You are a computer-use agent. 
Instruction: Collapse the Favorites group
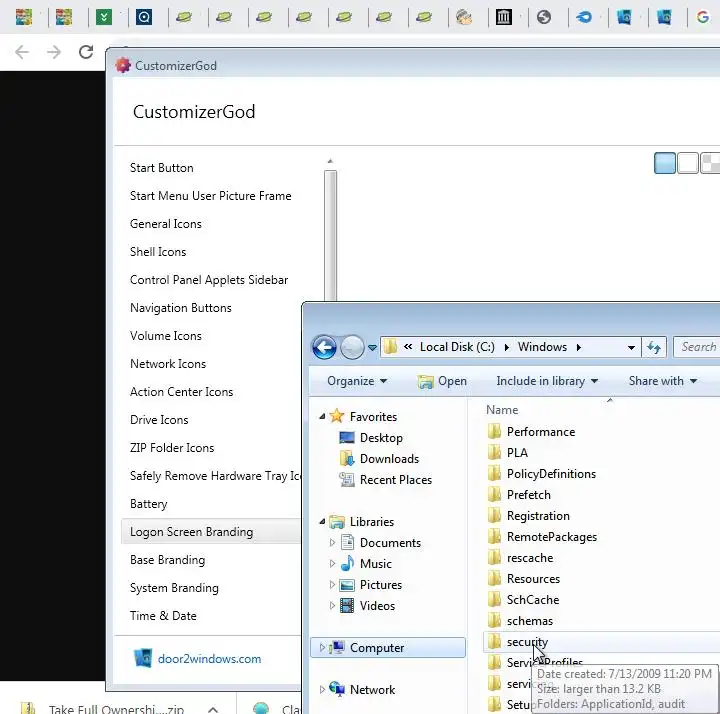(322, 416)
